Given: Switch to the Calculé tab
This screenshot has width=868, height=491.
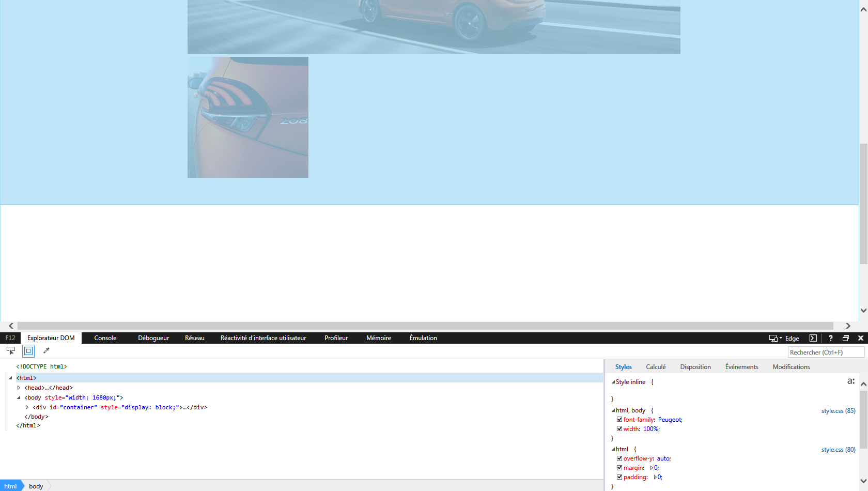Looking at the screenshot, I should [656, 367].
